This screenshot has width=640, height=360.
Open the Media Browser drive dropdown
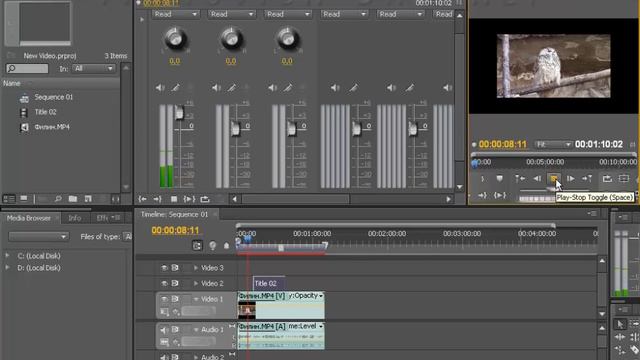tap(38, 237)
